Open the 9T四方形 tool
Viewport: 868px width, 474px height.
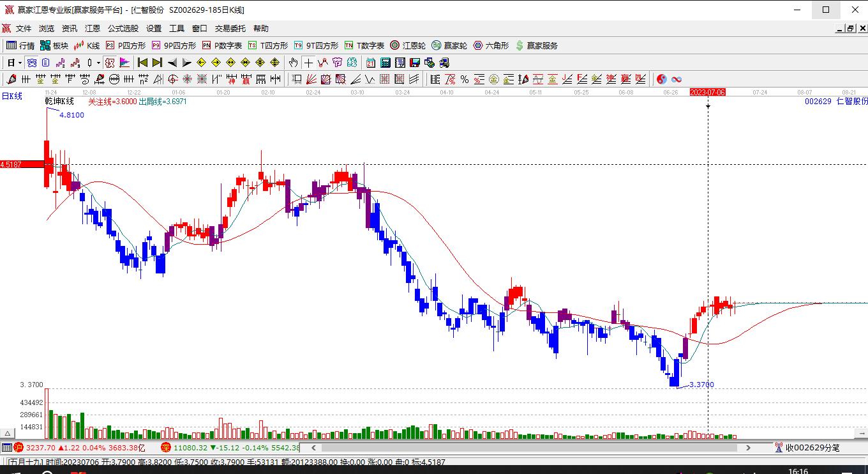(x=316, y=45)
